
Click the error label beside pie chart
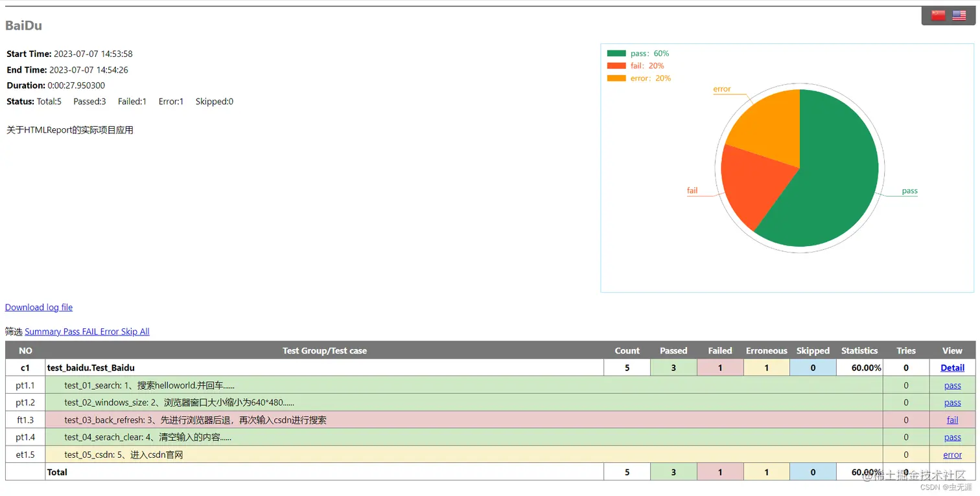(721, 89)
